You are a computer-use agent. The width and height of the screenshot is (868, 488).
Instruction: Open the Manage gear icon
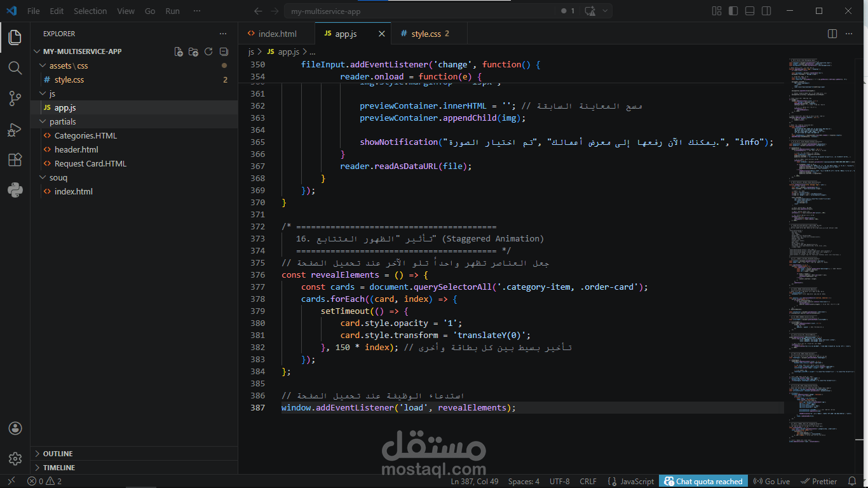(15, 459)
